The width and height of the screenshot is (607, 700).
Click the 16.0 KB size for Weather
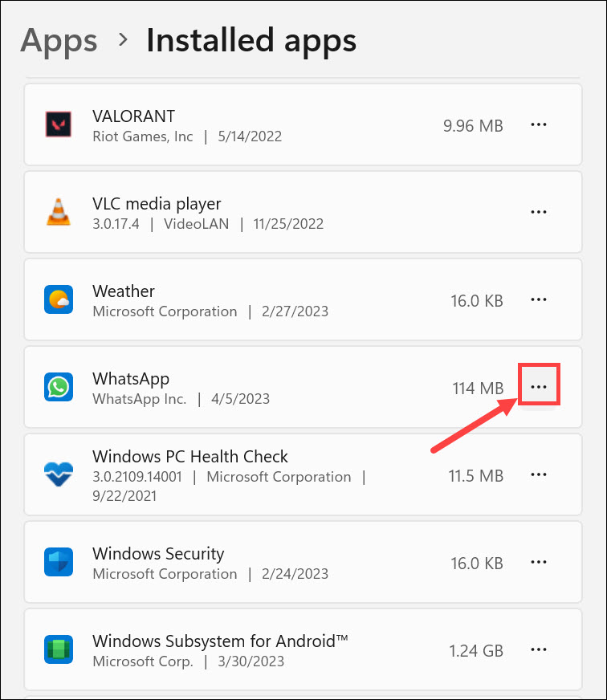[x=477, y=301]
